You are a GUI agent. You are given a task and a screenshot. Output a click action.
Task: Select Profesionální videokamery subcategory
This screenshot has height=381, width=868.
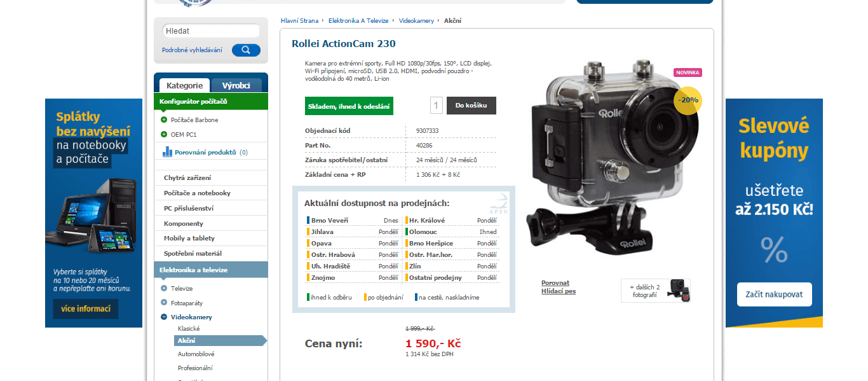195,368
